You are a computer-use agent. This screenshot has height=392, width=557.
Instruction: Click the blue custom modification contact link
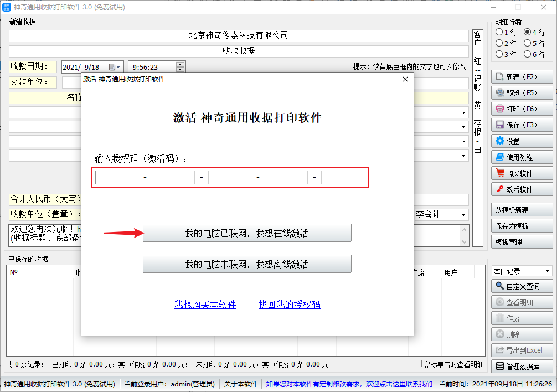(349, 384)
